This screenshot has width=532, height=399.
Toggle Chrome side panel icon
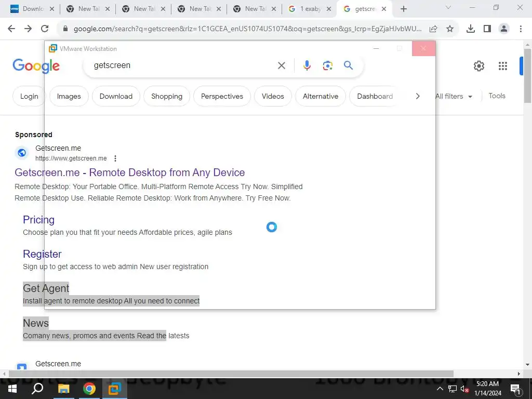tap(487, 29)
